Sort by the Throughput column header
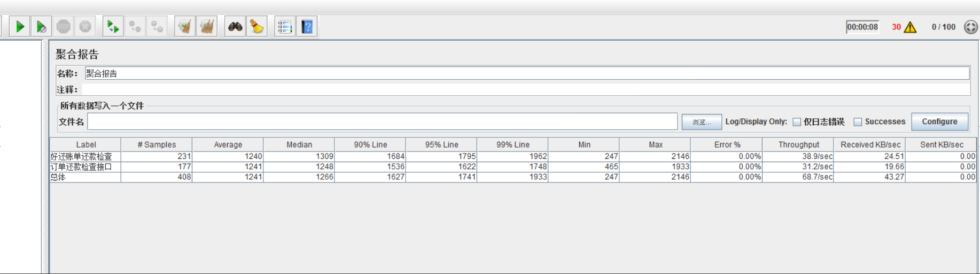980x274 pixels. (798, 144)
